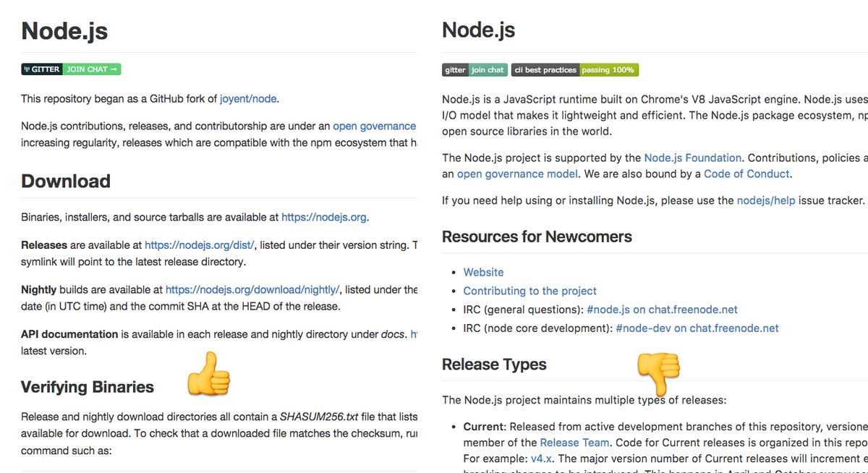Click the bold word Releases
868x473 pixels.
44,245
